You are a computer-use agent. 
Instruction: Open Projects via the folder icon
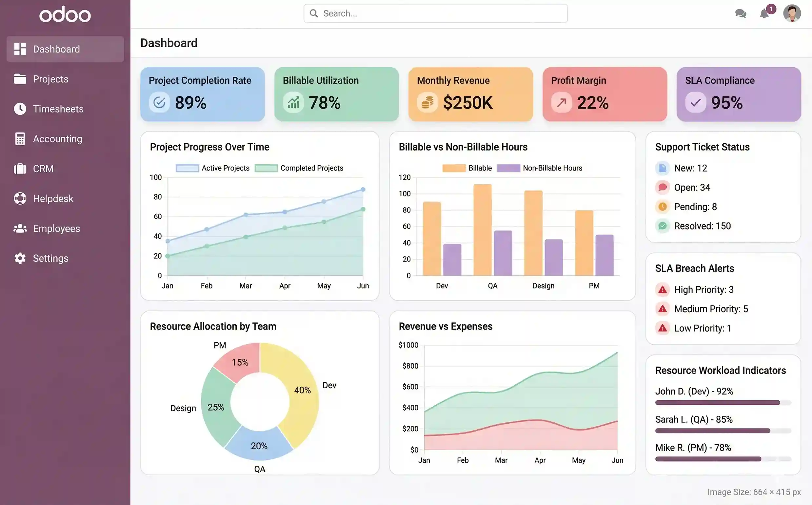[20, 79]
